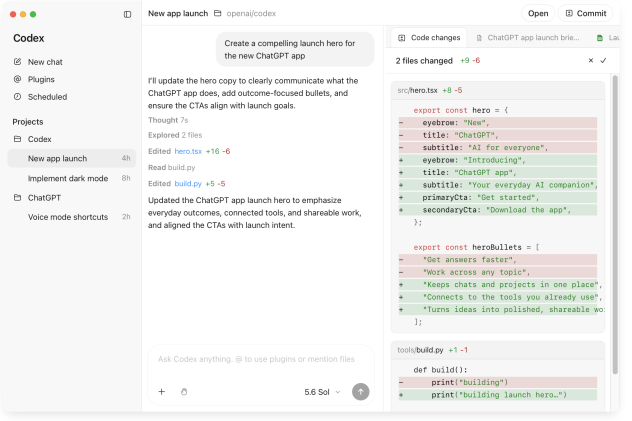
Task: Click the added line print("building launch hero…")
Action: [x=498, y=395]
